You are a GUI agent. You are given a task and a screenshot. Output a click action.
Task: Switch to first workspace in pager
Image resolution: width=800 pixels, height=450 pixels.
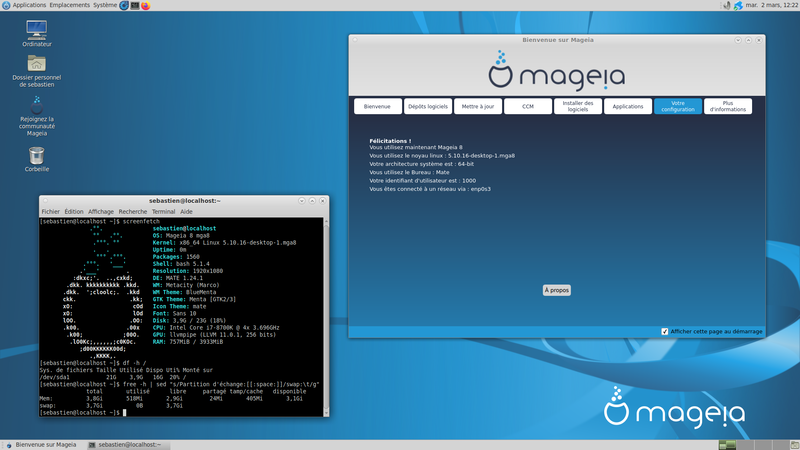click(x=727, y=445)
